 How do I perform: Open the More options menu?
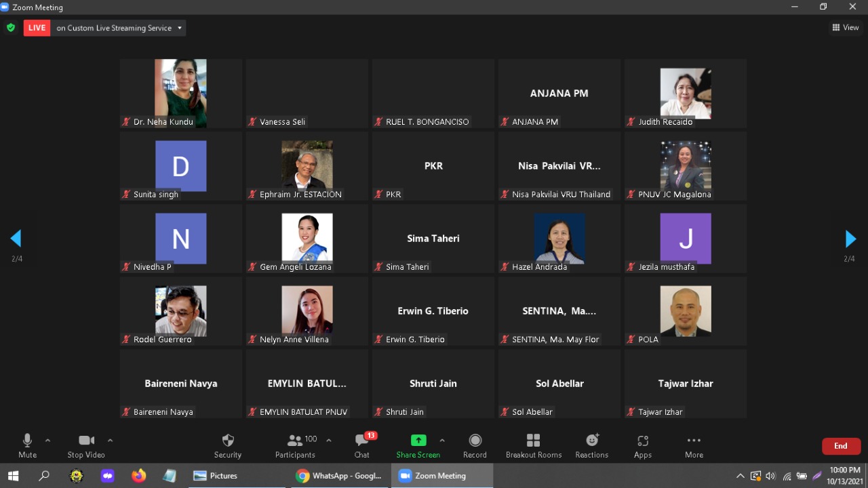coord(694,446)
